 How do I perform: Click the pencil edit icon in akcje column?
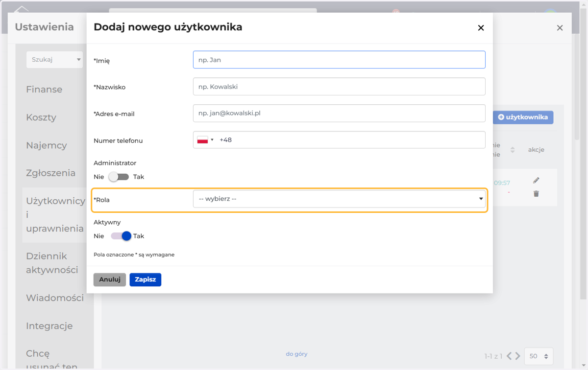(536, 181)
